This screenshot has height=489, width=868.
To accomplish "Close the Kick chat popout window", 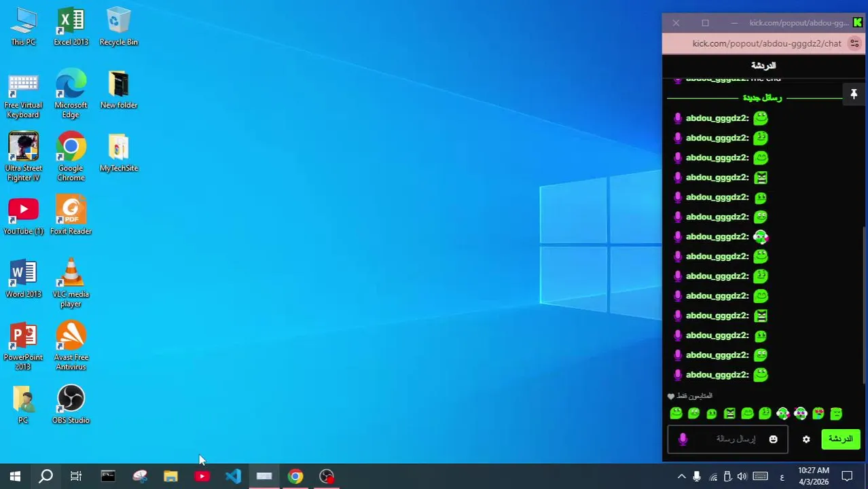I will coord(676,22).
